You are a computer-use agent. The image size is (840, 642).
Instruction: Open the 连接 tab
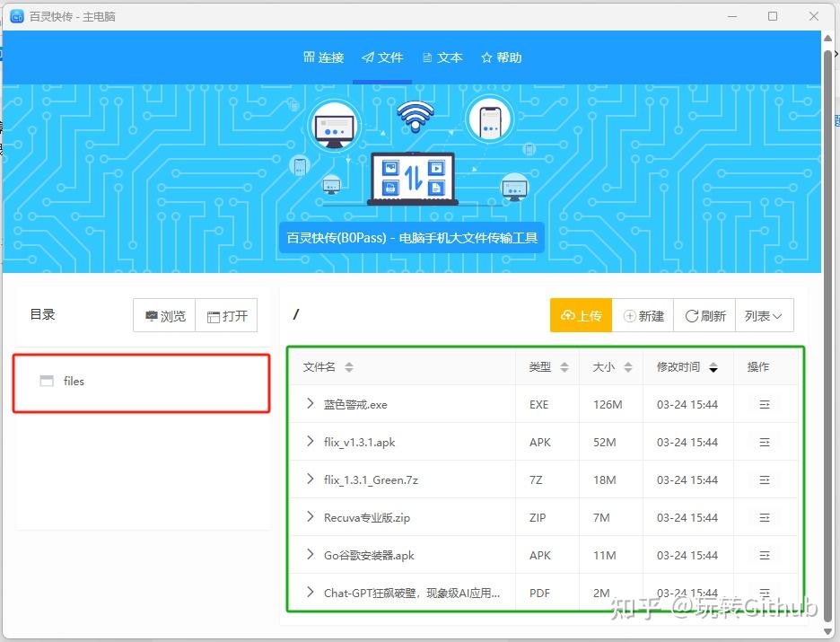click(324, 57)
